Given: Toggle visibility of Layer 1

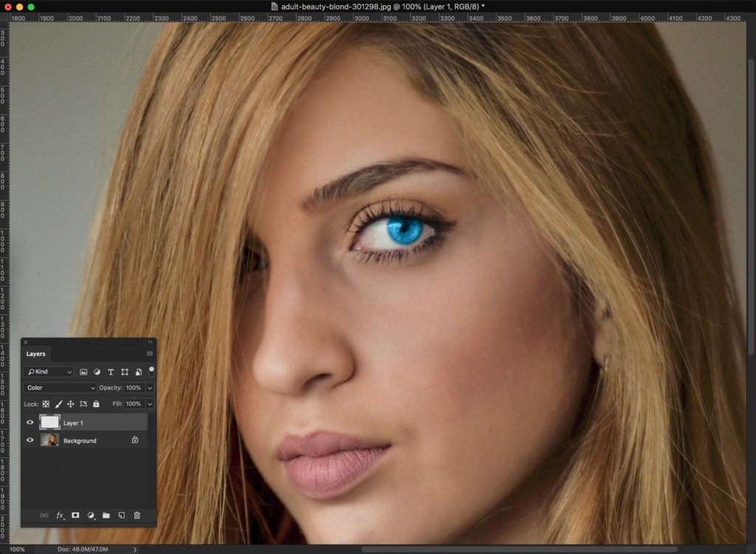Looking at the screenshot, I should (30, 422).
